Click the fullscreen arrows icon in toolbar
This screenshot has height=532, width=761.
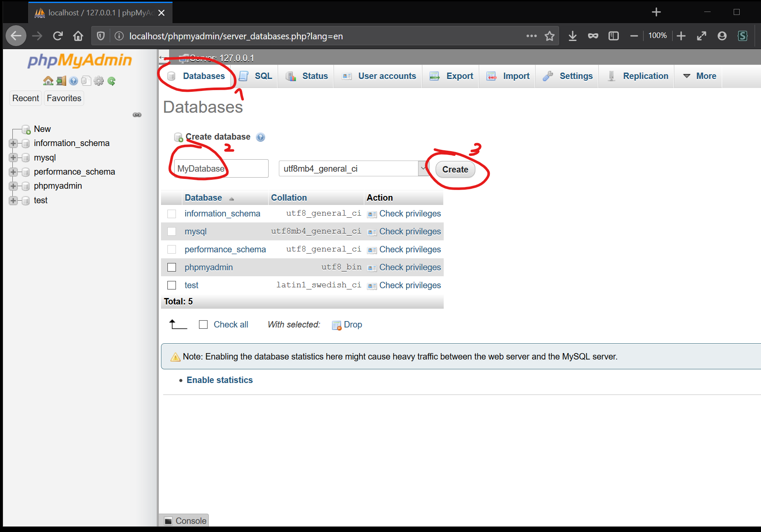tap(702, 36)
